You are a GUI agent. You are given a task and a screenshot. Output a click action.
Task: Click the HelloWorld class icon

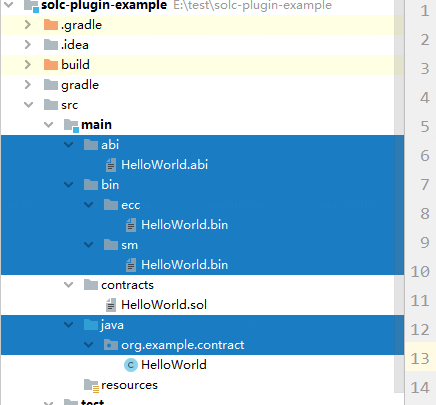point(131,365)
